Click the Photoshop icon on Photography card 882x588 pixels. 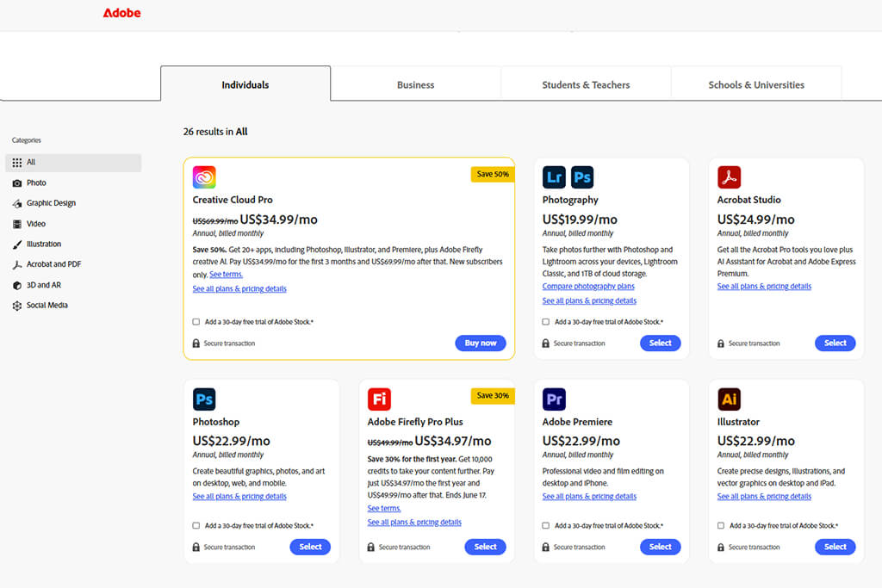[x=582, y=177]
